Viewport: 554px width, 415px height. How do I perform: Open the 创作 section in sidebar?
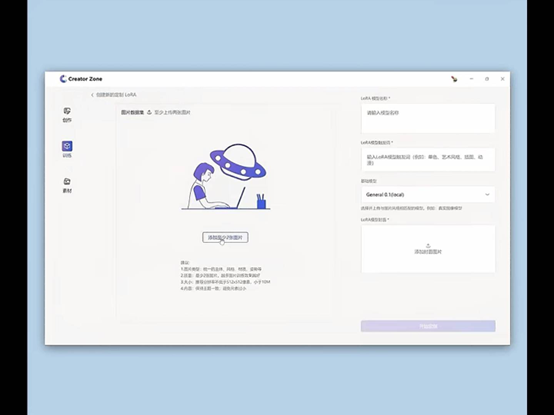point(67,115)
